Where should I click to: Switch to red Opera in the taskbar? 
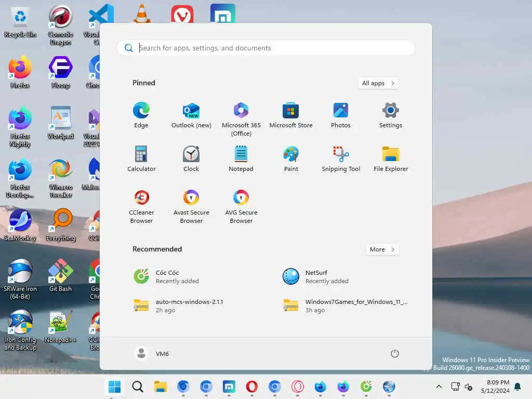(x=252, y=387)
